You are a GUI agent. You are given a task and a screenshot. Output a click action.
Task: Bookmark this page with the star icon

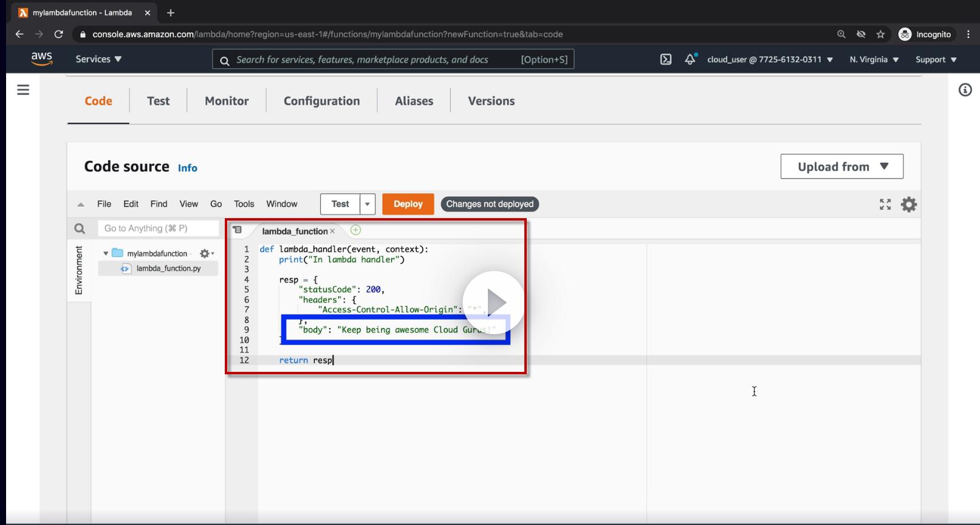880,35
